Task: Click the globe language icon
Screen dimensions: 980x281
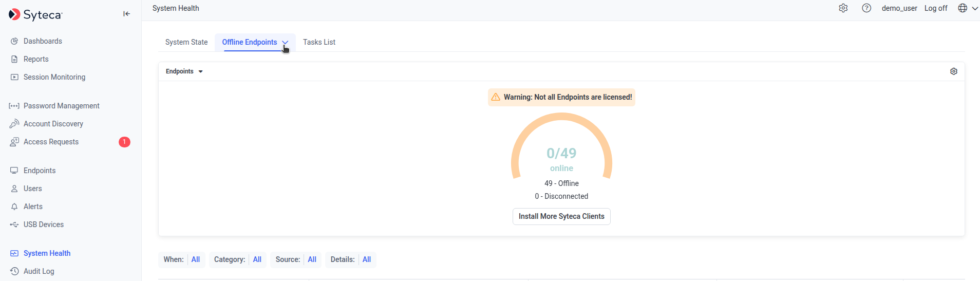Action: [963, 8]
